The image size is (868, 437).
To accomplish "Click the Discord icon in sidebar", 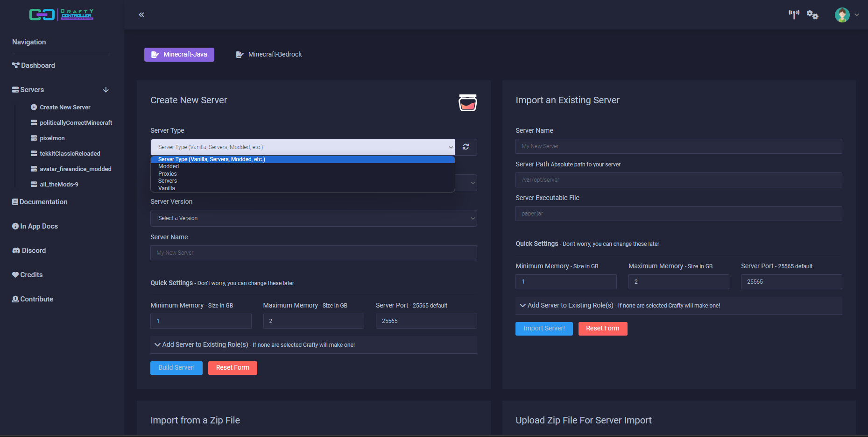I will pos(16,251).
